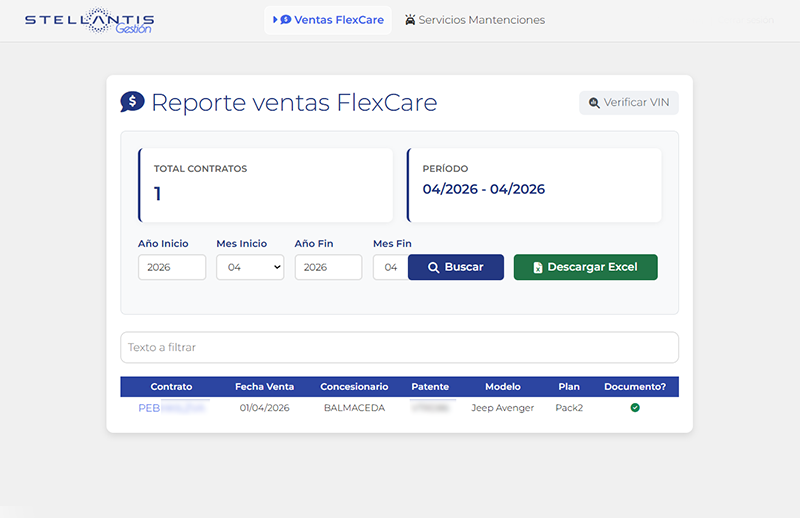Click the magnifier icon in Verificar VIN
This screenshot has width=800, height=518.
(x=594, y=103)
